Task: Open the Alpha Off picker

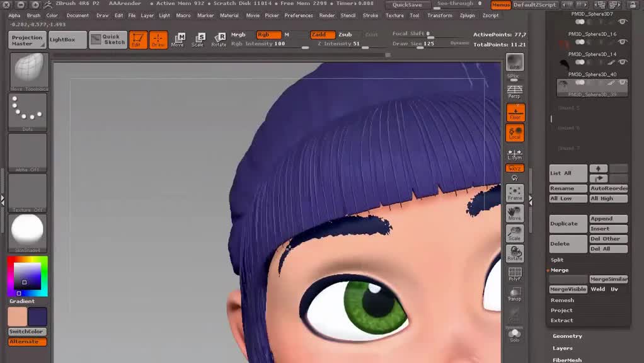Action: (x=28, y=153)
